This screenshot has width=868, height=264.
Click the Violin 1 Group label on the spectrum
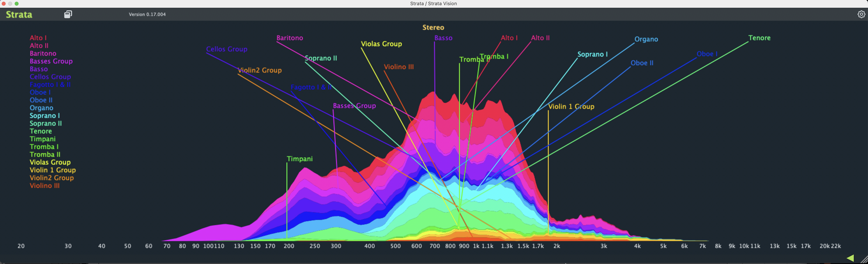(x=571, y=107)
